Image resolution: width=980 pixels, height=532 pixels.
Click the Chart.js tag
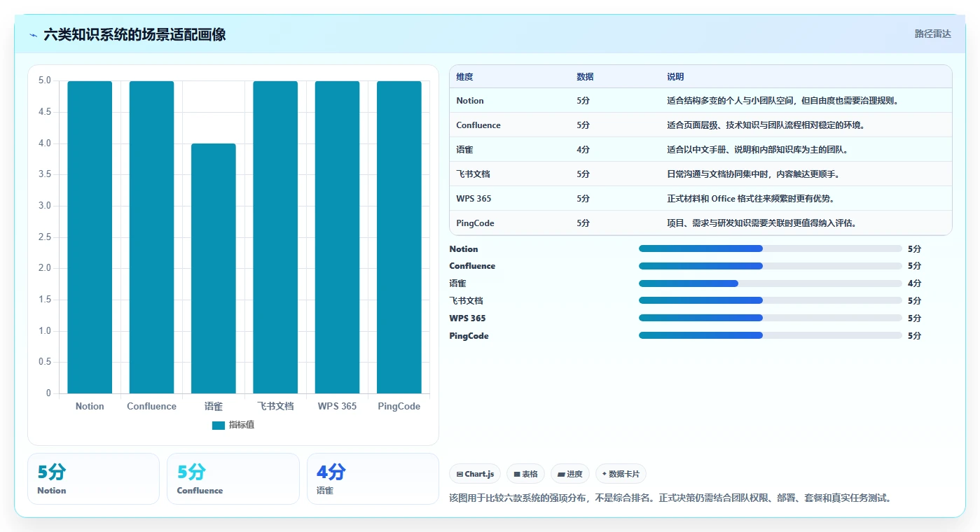point(475,474)
